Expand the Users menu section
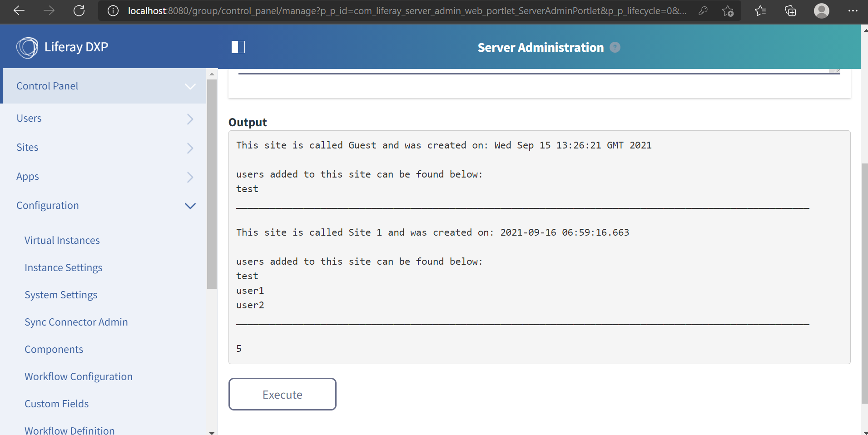Image resolution: width=868 pixels, height=435 pixels. pos(190,119)
